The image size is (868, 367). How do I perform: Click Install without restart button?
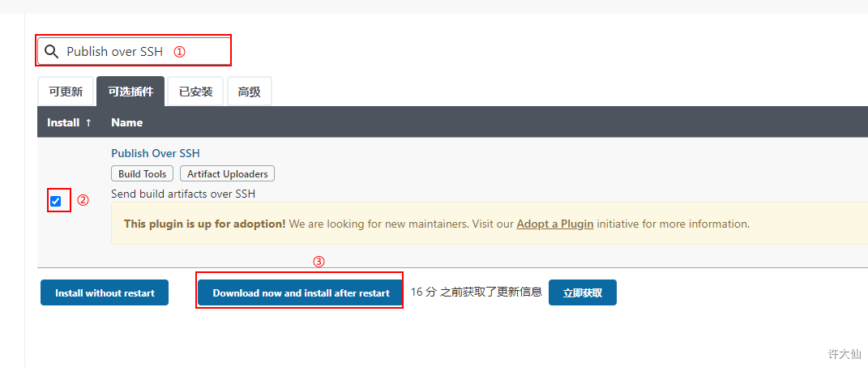[105, 292]
